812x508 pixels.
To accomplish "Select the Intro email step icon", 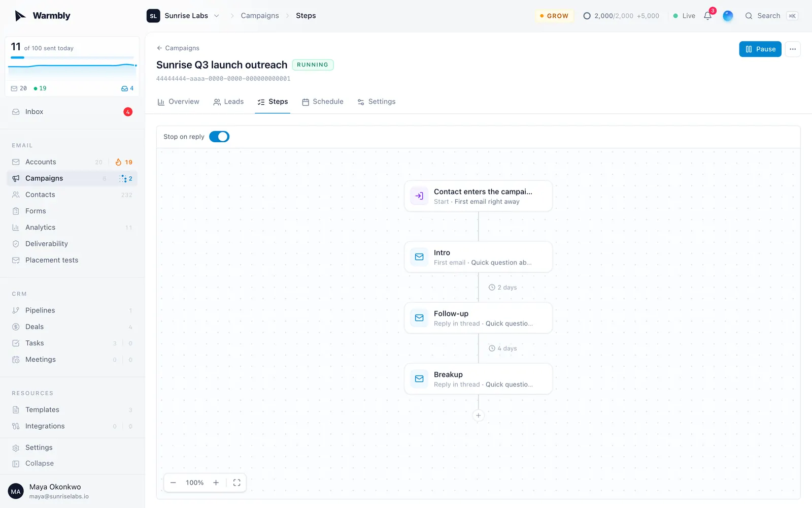I will coord(419,257).
